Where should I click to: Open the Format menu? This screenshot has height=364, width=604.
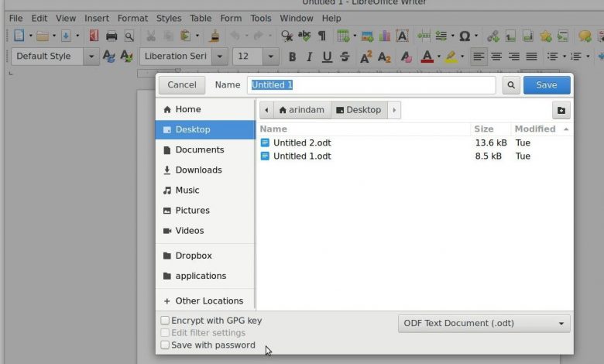tap(132, 18)
